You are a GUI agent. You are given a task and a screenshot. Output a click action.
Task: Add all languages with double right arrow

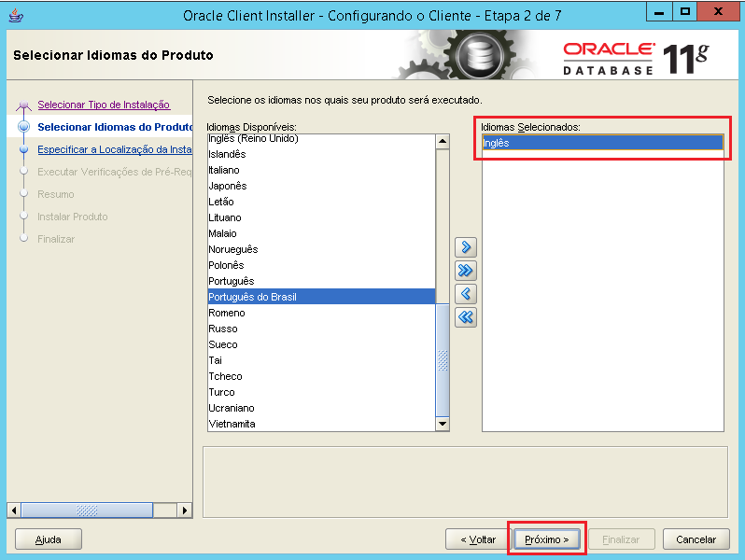click(466, 271)
